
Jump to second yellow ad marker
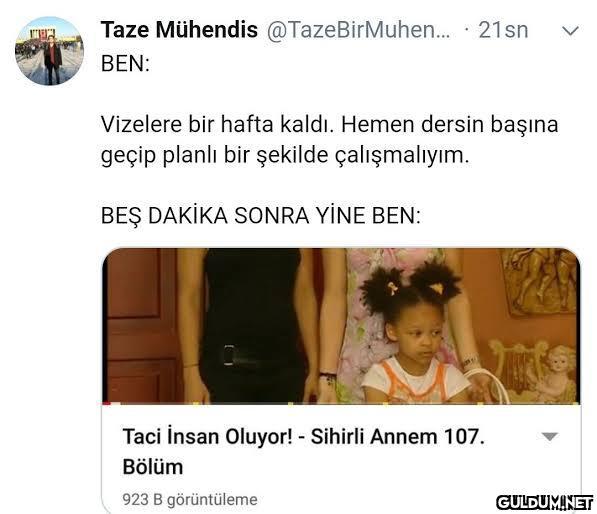pos(291,403)
